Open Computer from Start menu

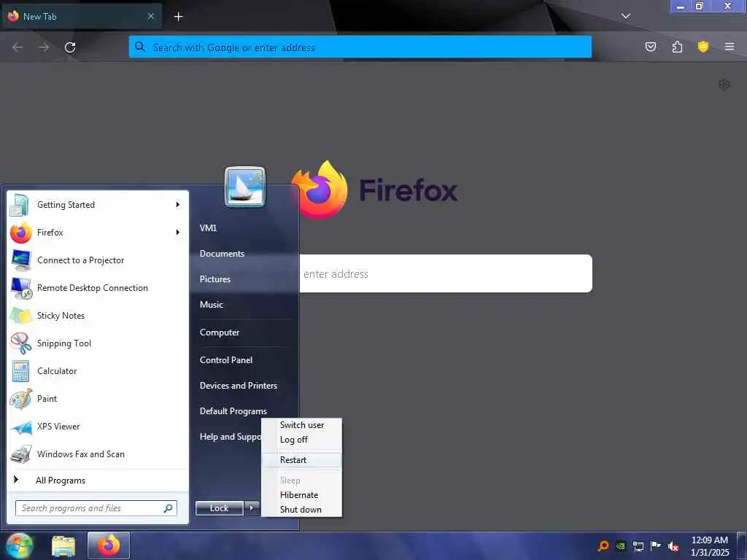coord(219,332)
